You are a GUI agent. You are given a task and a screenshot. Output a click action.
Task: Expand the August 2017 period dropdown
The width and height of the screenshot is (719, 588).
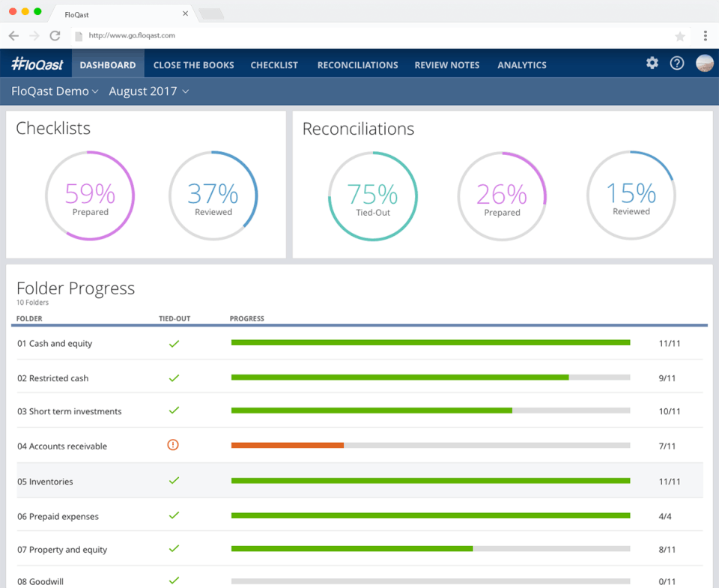pyautogui.click(x=148, y=91)
